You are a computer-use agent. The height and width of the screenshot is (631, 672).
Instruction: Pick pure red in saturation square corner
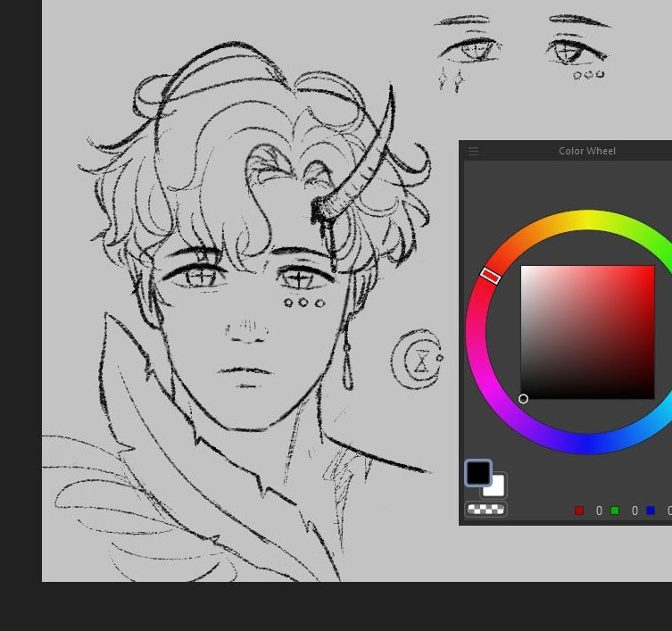[x=651, y=269]
